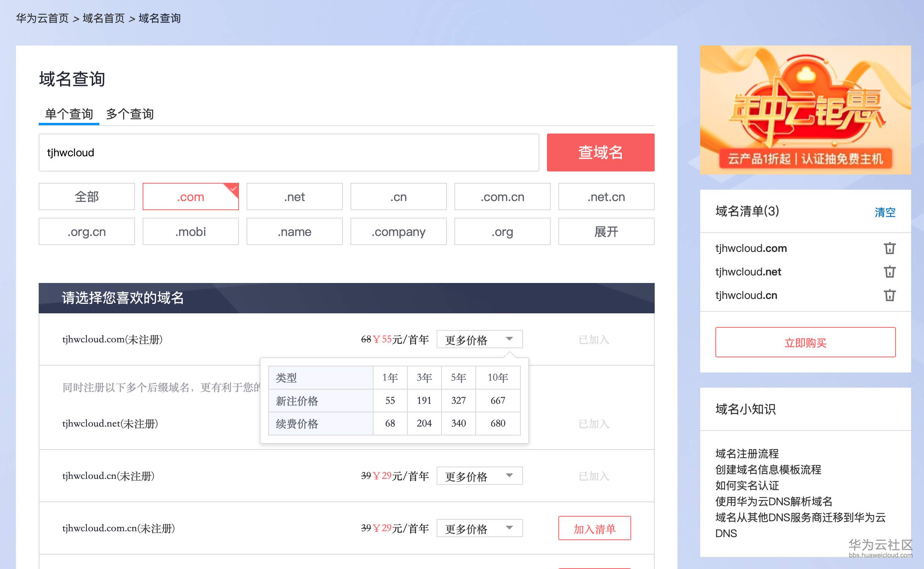The width and height of the screenshot is (924, 569).
Task: Enable the 全部 suffix filter
Action: click(86, 196)
